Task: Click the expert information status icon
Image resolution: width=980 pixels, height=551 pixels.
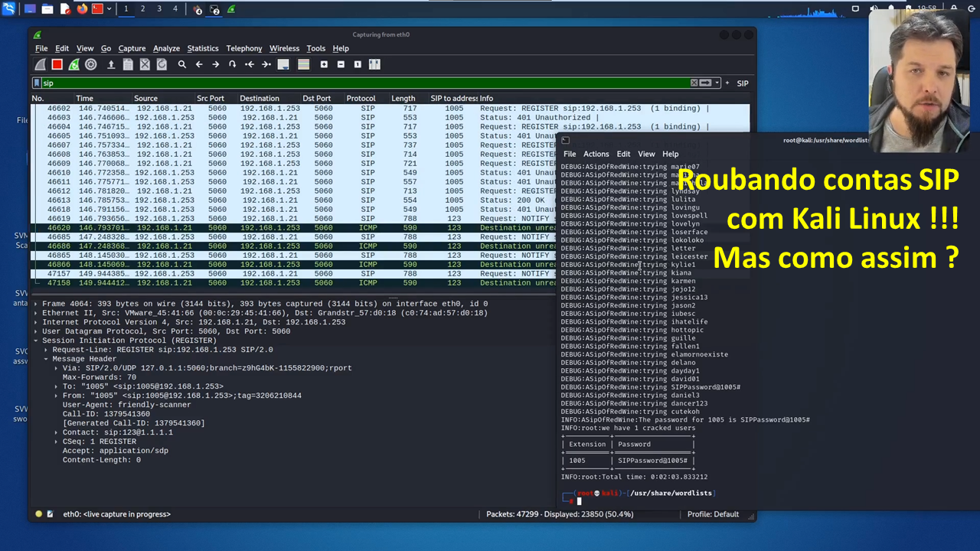Action: [x=39, y=514]
